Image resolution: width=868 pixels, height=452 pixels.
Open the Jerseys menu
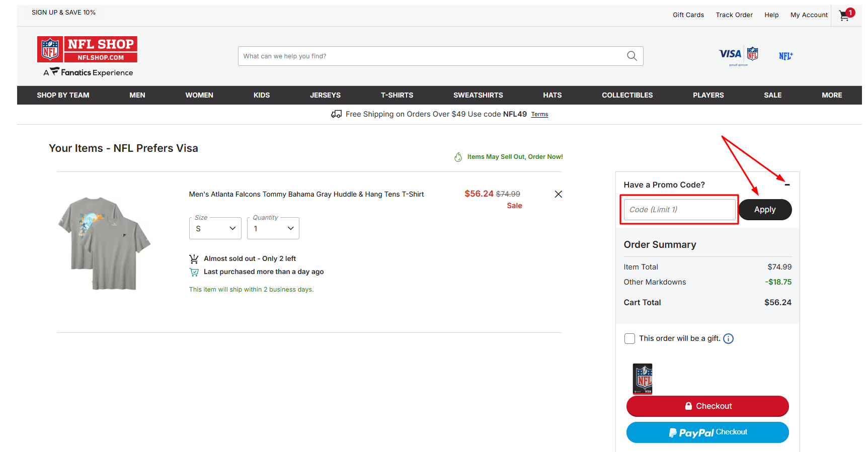point(325,95)
